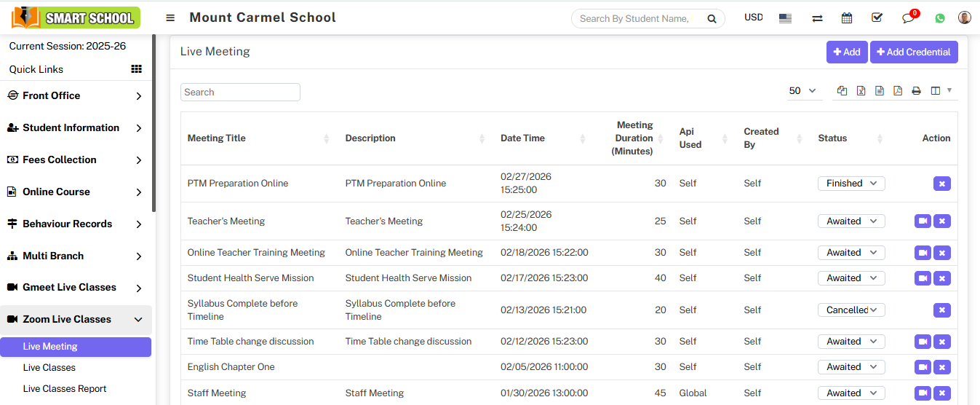Open the task checklist icon in the header
The image size is (980, 405).
tap(877, 18)
